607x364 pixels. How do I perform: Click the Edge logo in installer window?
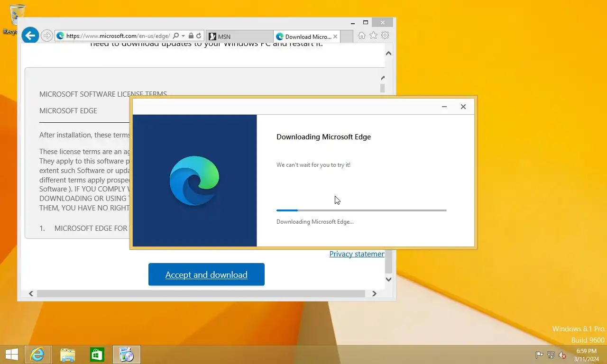194,181
